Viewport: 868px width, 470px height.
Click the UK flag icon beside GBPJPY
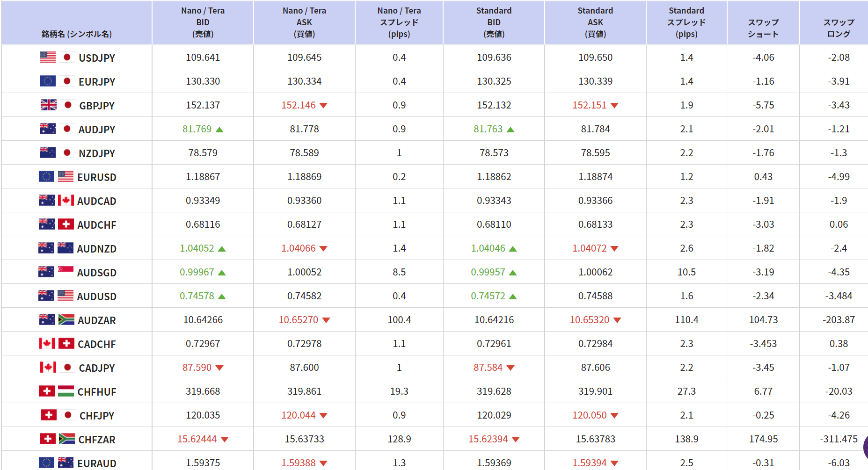point(49,105)
